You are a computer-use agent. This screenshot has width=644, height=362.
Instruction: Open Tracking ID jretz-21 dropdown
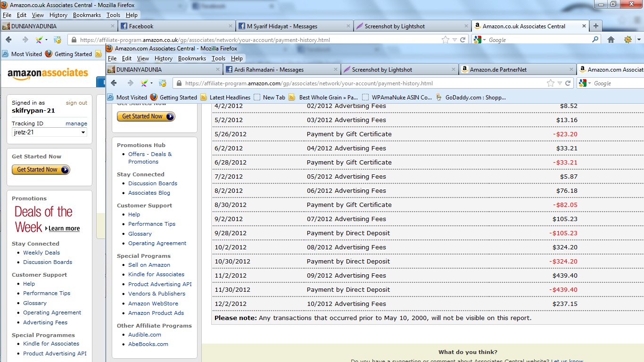(50, 132)
